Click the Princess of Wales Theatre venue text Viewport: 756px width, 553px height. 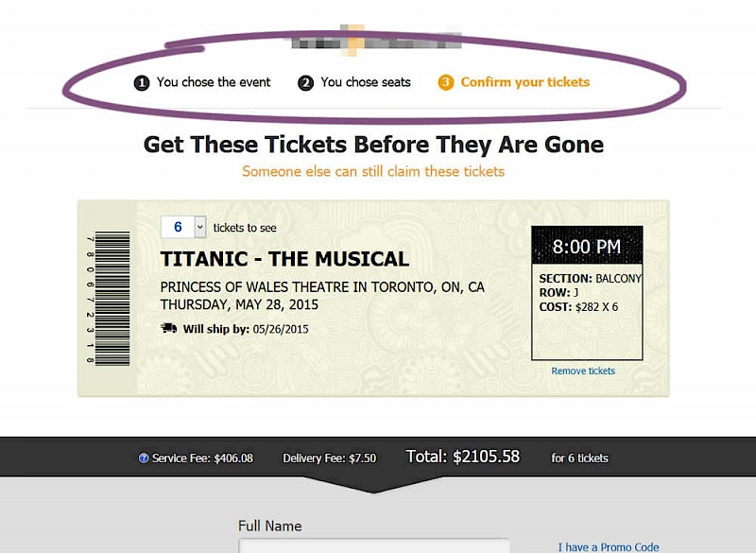pos(321,286)
